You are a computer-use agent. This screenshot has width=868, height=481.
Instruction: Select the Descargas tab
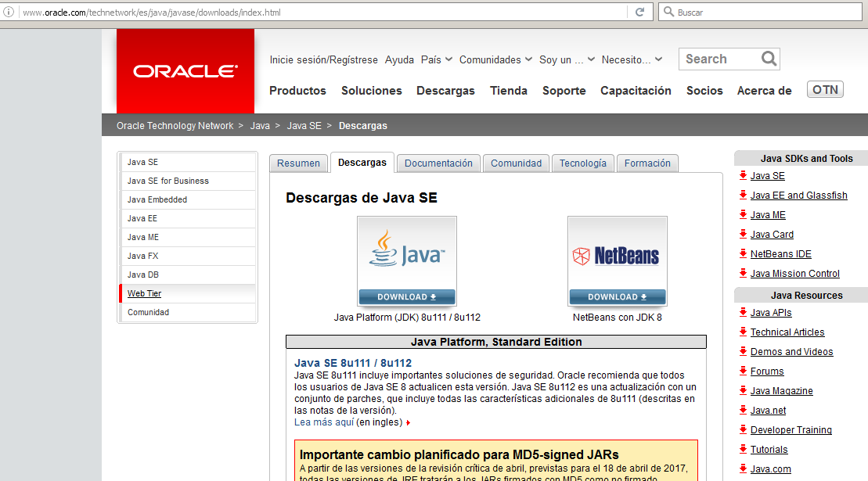(362, 163)
